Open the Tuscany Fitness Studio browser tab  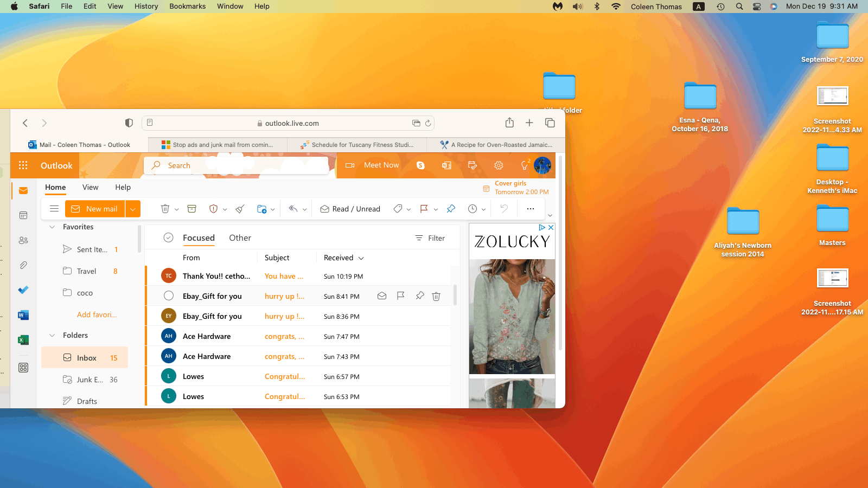(x=358, y=145)
